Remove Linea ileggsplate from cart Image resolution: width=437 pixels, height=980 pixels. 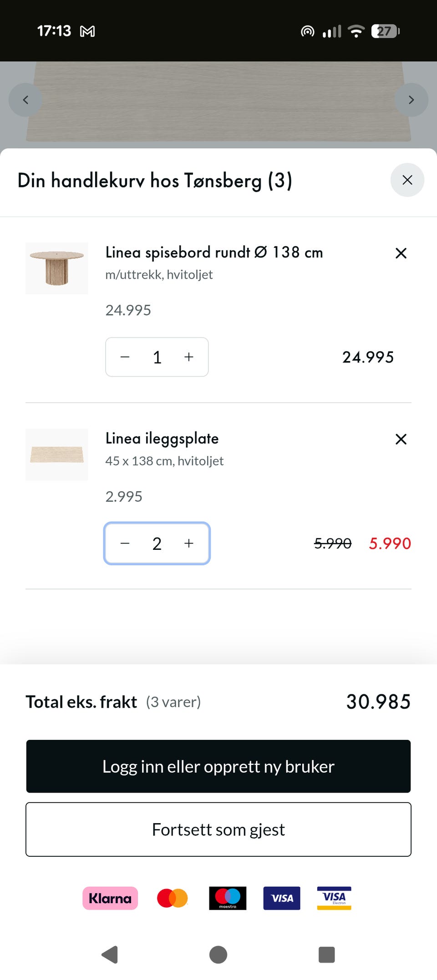tap(401, 439)
